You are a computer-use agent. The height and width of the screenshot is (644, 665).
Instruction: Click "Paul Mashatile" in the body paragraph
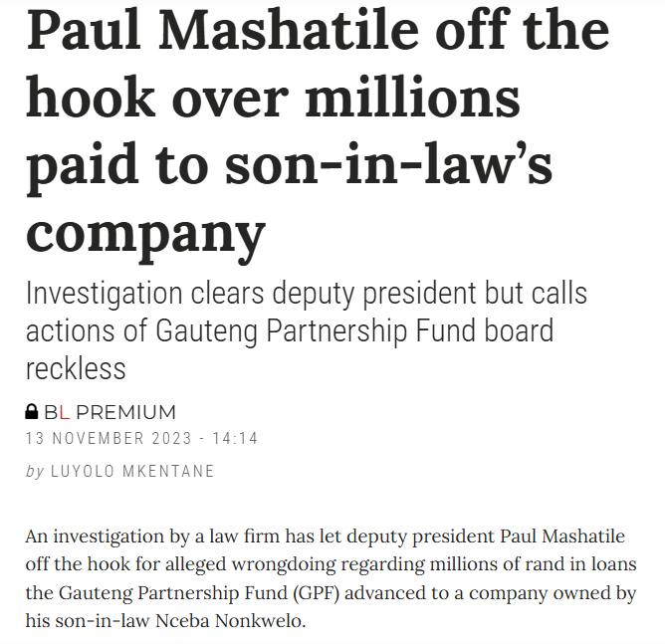[x=562, y=537]
